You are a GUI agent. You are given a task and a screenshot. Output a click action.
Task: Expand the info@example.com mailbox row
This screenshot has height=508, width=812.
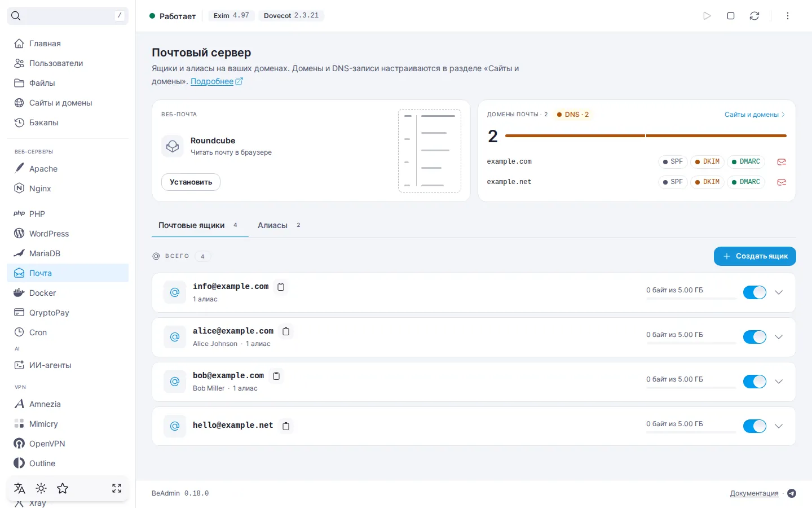click(x=779, y=292)
